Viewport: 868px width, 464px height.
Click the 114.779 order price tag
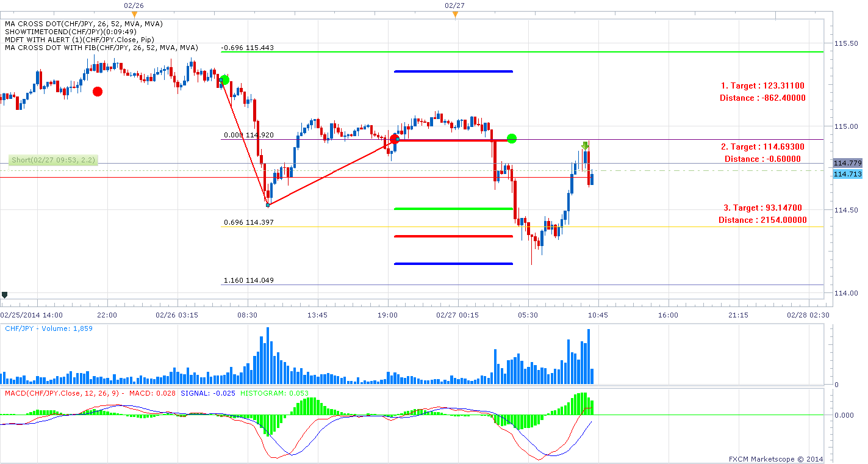pyautogui.click(x=847, y=163)
